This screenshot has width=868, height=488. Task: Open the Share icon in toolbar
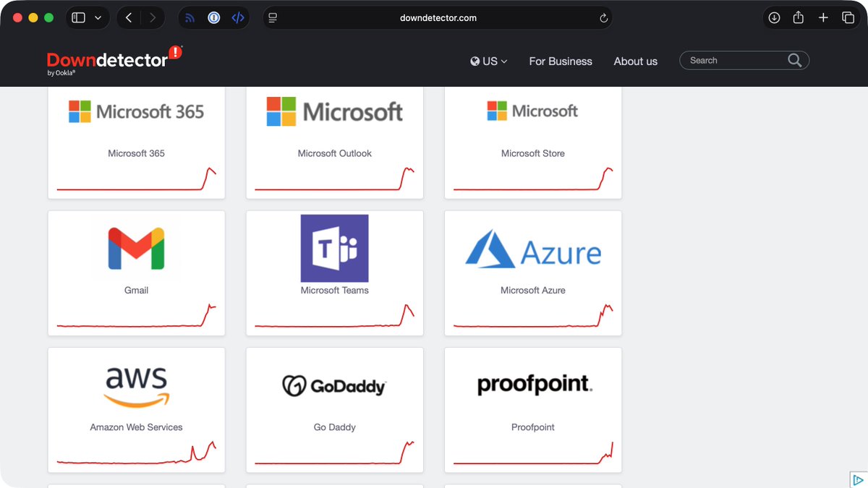click(799, 18)
